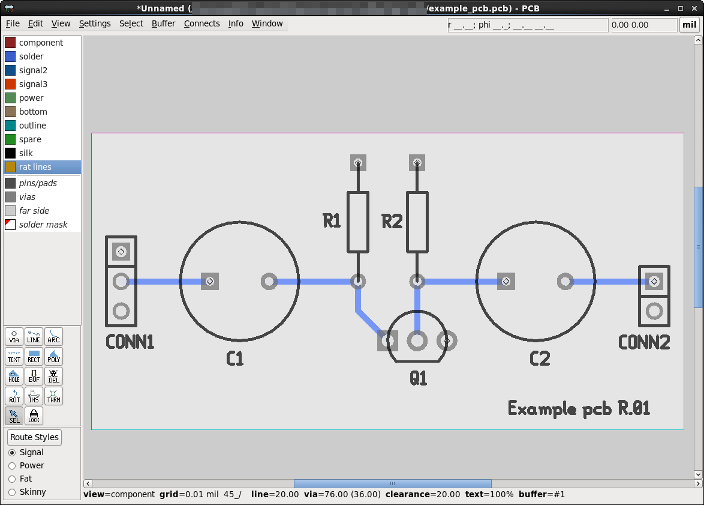Toggle visibility of component layer
Viewport: 704px width, 505px height.
10,43
